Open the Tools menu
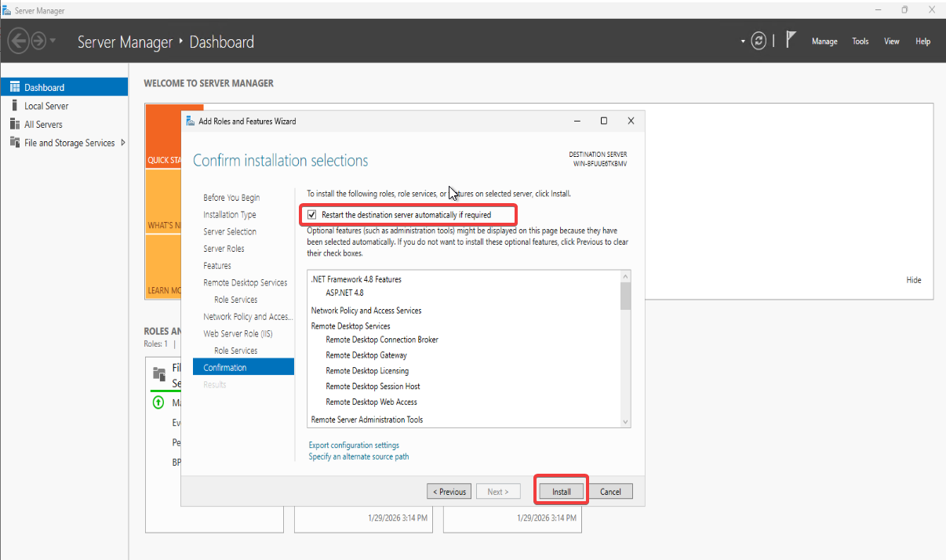This screenshot has height=560, width=946. point(860,42)
